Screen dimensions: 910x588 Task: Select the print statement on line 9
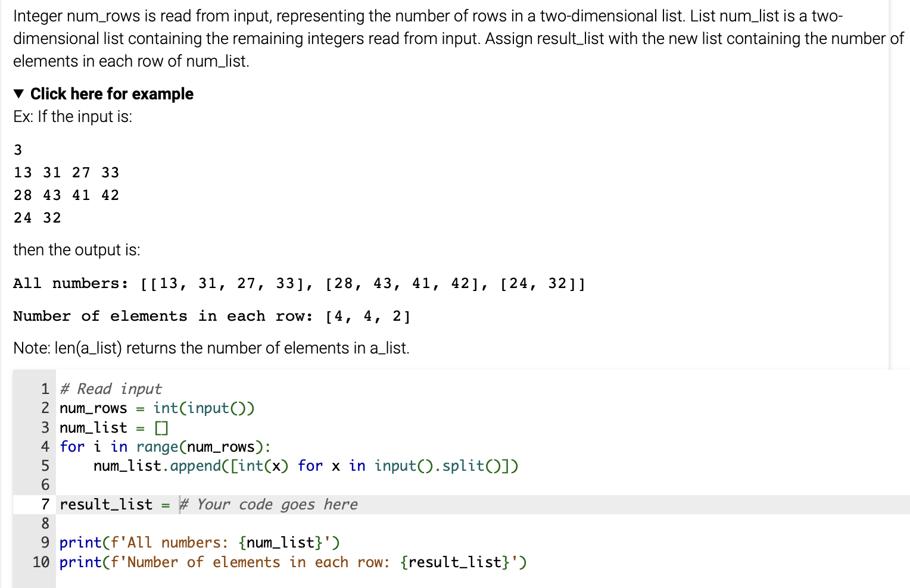[80, 542]
